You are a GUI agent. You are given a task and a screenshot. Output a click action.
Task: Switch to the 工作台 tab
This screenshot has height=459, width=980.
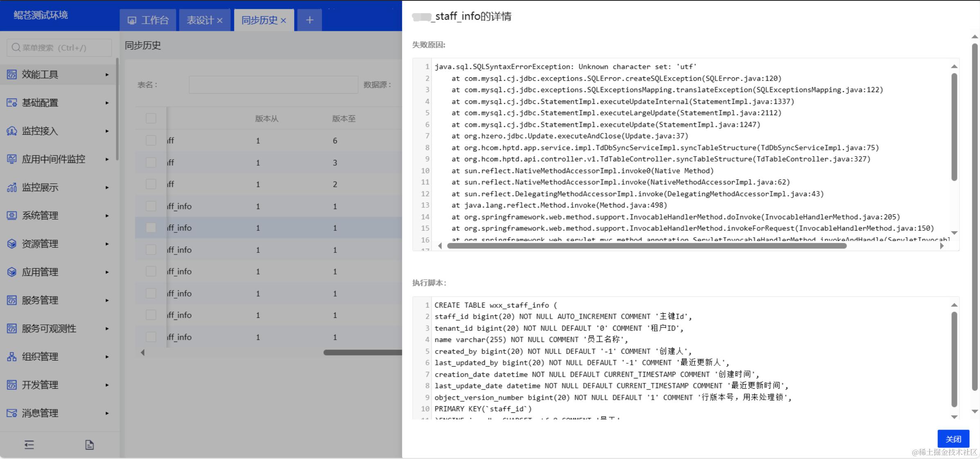coord(148,20)
